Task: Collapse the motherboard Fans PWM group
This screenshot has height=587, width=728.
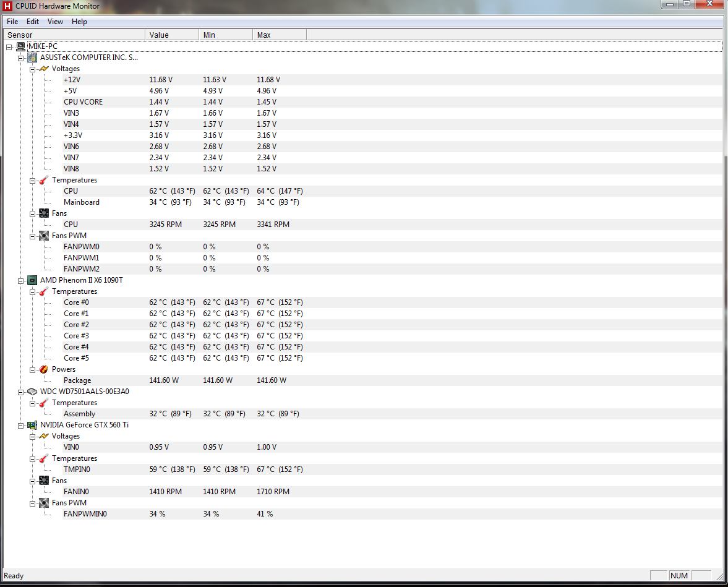Action: point(33,236)
